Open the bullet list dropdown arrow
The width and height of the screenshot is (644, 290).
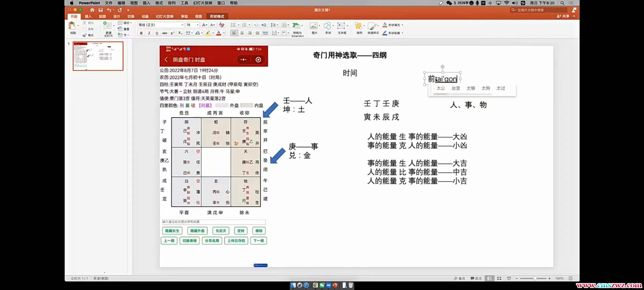(239, 25)
